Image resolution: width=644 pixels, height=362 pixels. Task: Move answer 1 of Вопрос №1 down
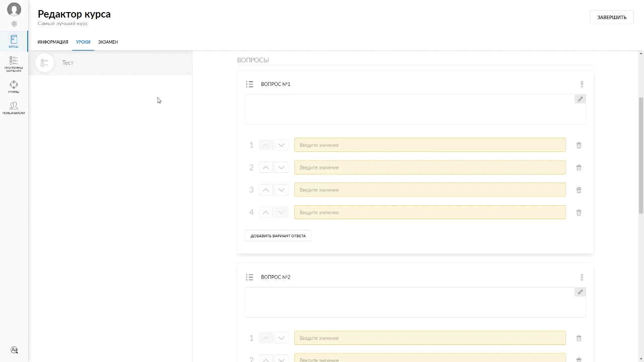pos(281,145)
